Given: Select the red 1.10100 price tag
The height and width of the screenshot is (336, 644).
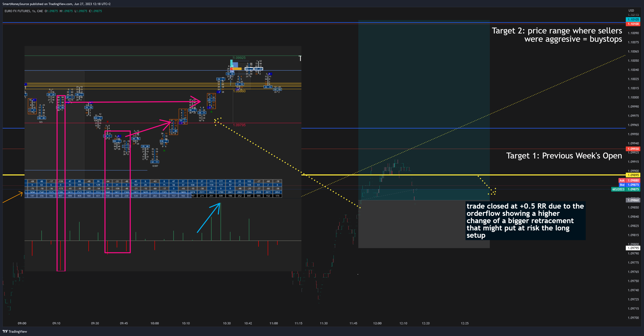Looking at the screenshot, I should click(x=633, y=24).
